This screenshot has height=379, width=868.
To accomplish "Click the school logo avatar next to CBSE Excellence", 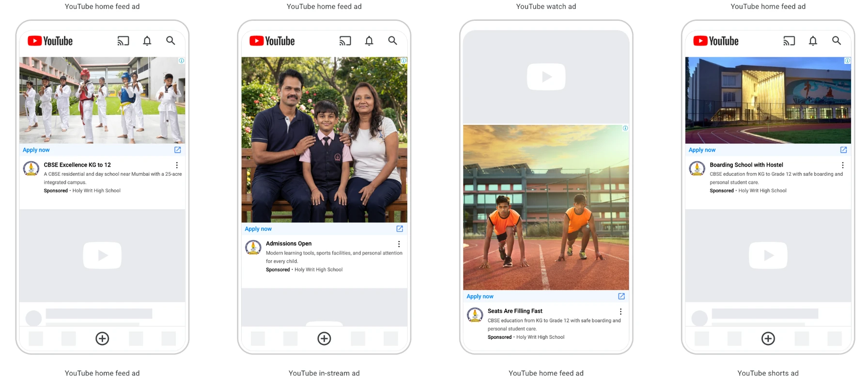I will pyautogui.click(x=31, y=168).
